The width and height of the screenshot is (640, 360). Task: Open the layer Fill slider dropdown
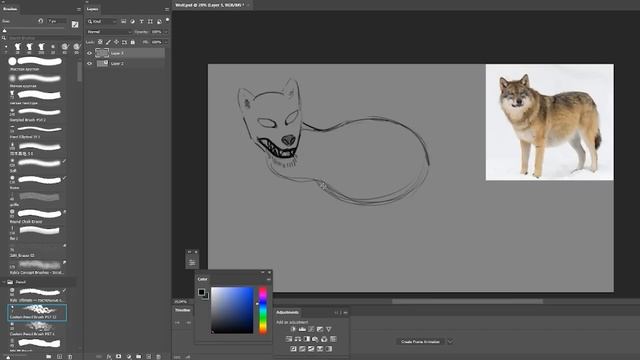point(166,42)
